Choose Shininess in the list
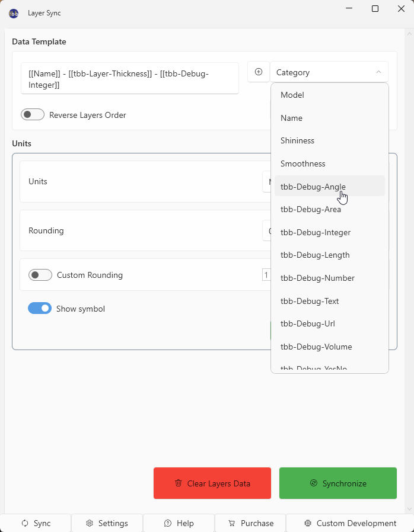 tap(329, 140)
